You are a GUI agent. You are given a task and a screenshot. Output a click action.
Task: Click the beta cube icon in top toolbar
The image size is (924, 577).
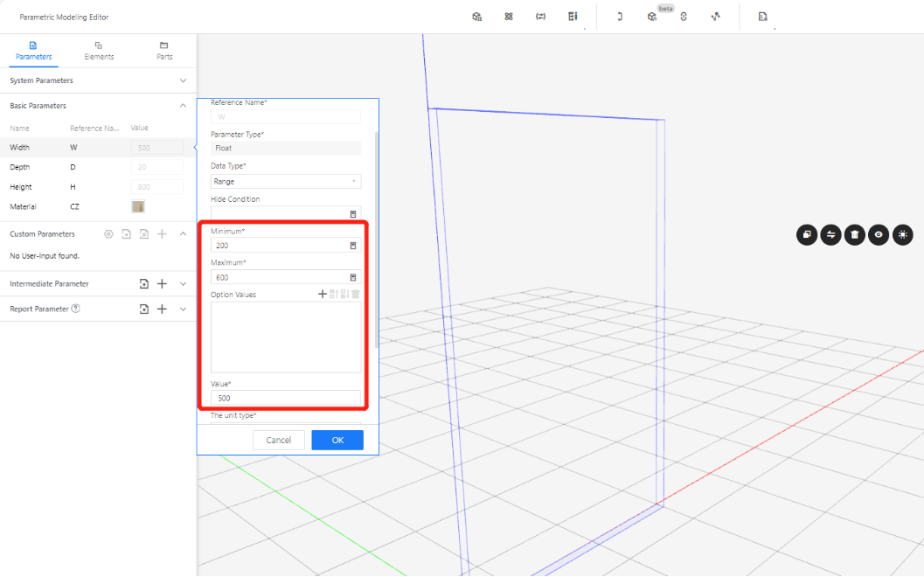(652, 17)
